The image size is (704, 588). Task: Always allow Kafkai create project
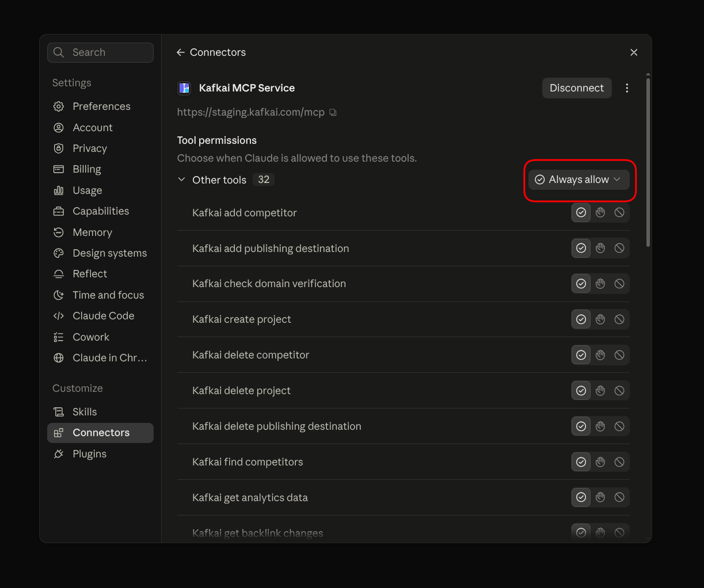click(581, 319)
